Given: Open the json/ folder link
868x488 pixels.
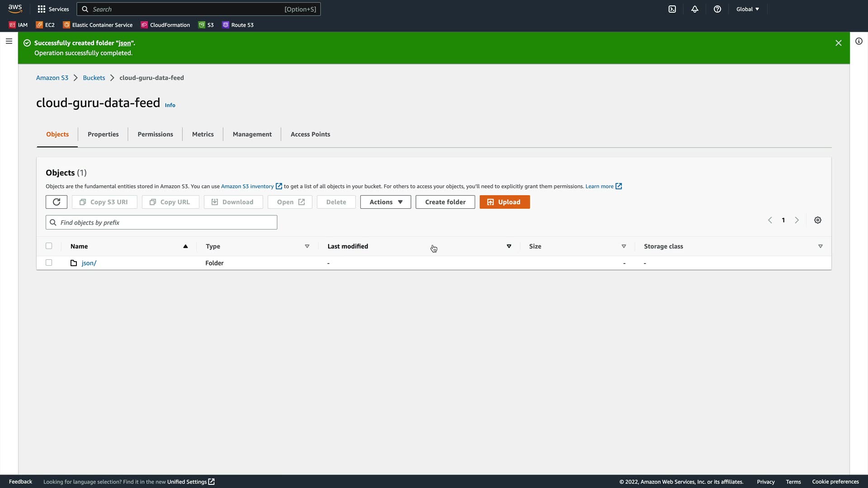Looking at the screenshot, I should click(89, 263).
